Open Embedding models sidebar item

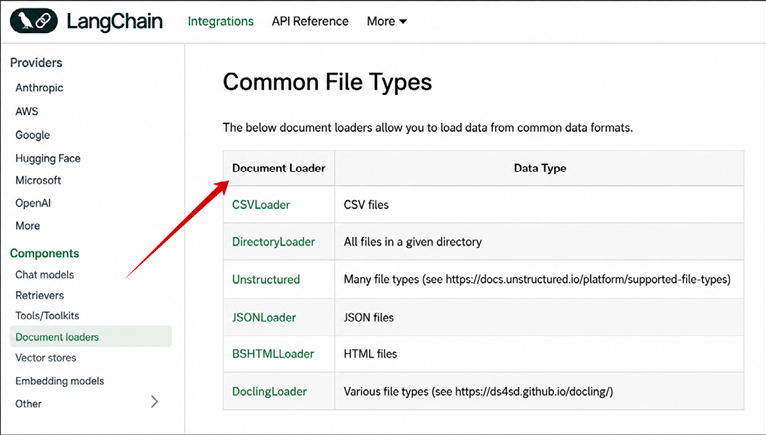(x=60, y=381)
